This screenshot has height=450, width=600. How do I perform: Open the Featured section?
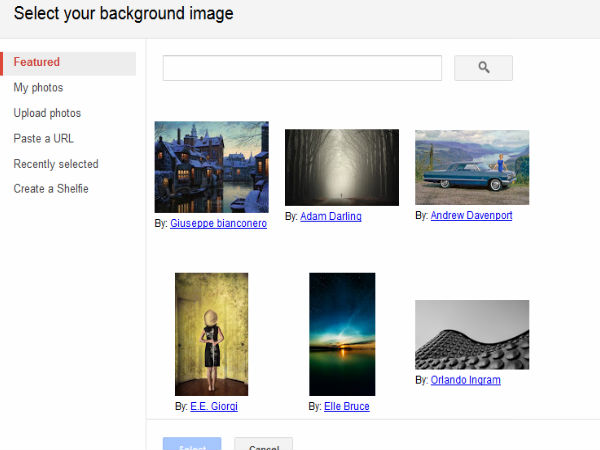(x=37, y=63)
